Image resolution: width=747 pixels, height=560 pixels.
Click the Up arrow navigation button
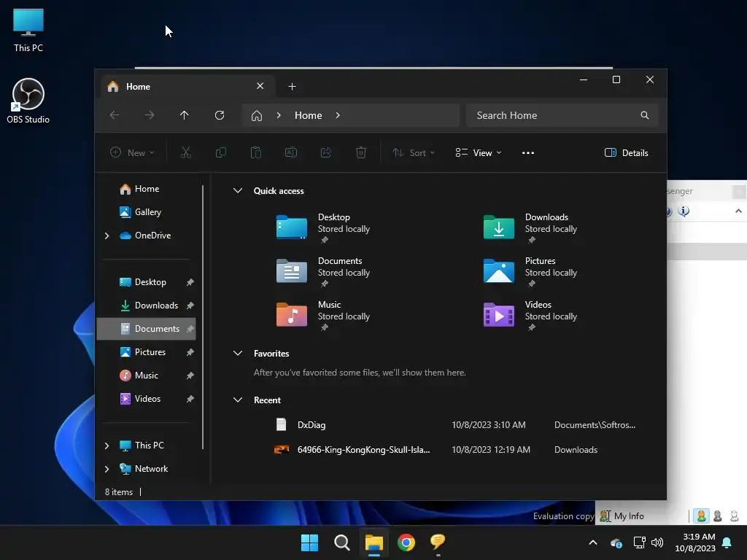pyautogui.click(x=185, y=115)
